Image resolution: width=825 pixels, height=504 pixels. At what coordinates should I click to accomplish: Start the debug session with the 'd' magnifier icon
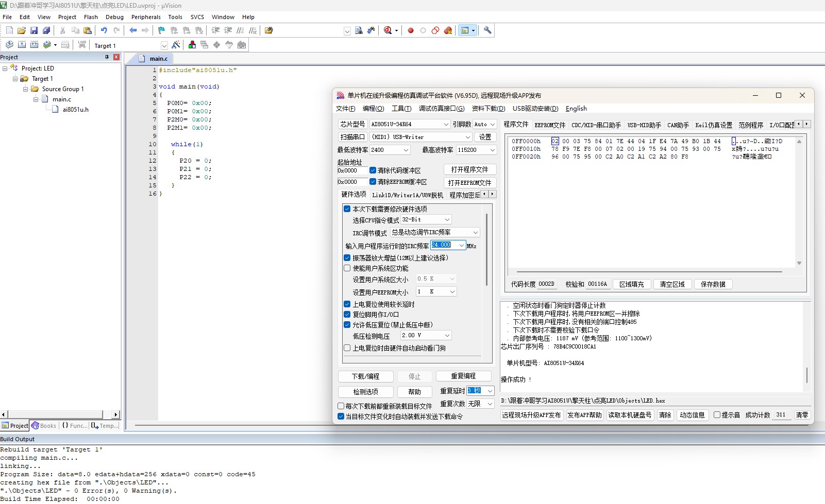tap(388, 31)
